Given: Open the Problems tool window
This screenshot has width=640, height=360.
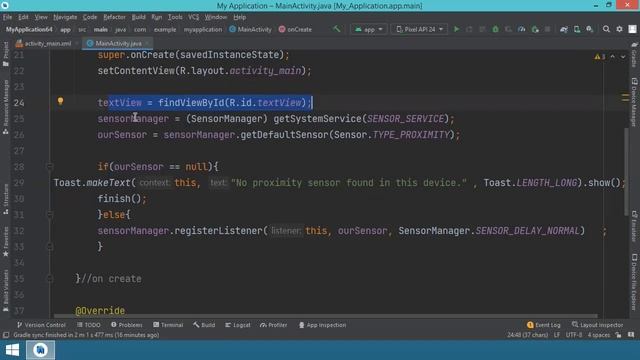Looking at the screenshot, I should (x=127, y=325).
